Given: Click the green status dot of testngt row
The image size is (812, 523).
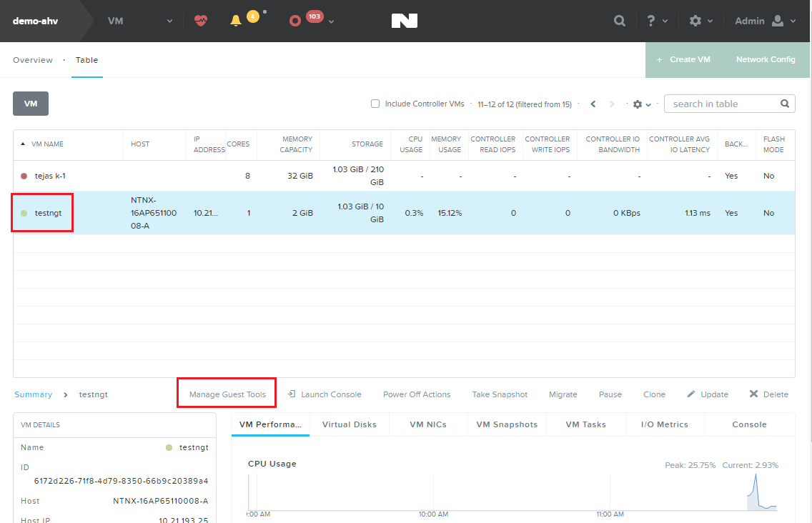Looking at the screenshot, I should point(24,213).
